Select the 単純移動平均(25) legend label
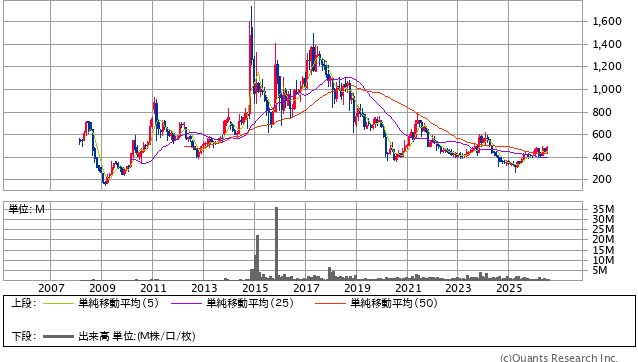 (250, 303)
